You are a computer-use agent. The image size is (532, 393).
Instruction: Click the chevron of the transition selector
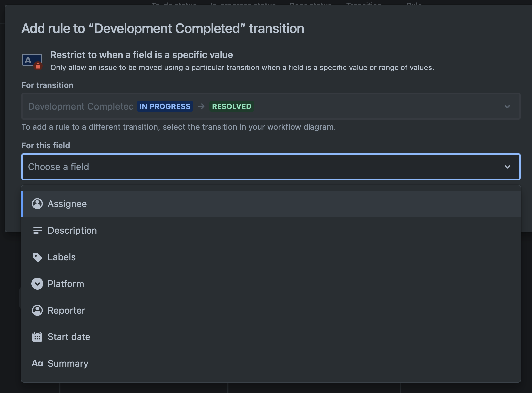[507, 107]
